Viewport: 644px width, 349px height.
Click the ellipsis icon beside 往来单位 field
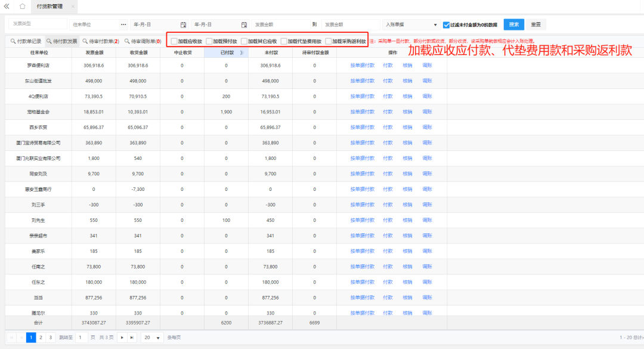pyautogui.click(x=123, y=24)
